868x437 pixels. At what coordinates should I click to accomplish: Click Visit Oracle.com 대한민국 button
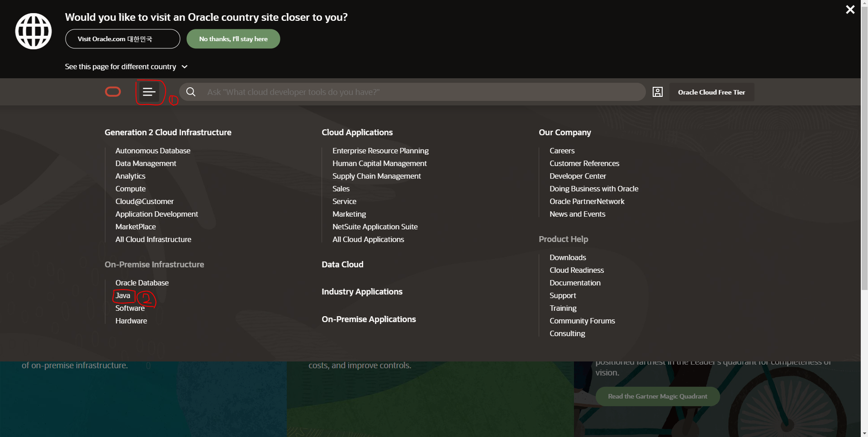coord(123,39)
